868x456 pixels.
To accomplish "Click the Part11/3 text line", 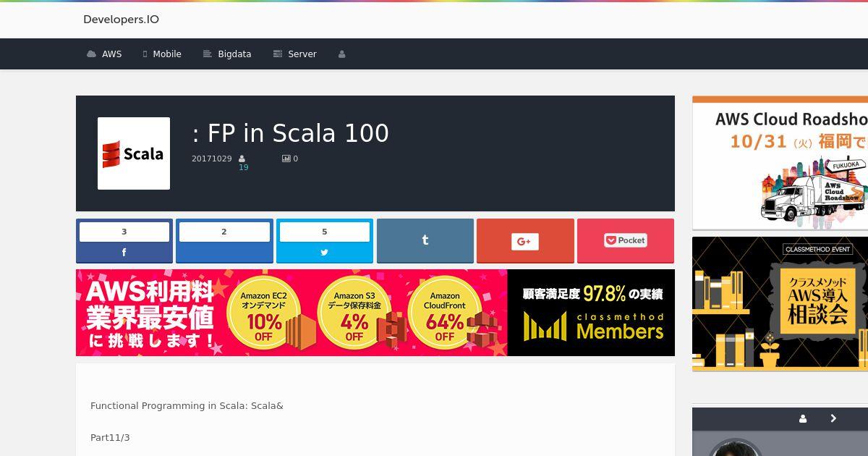I will pos(110,438).
